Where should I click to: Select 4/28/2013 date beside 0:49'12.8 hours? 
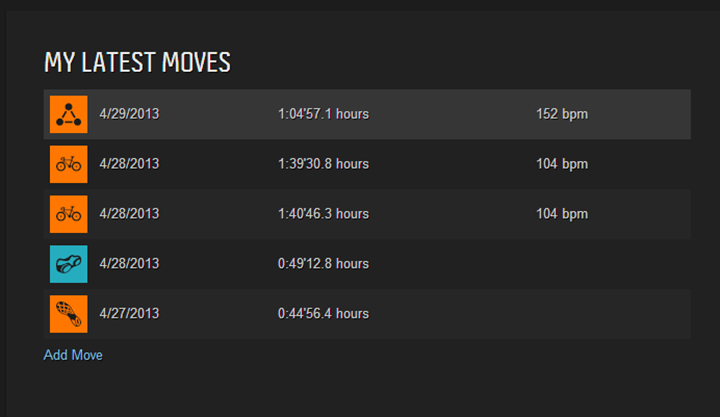(x=129, y=264)
